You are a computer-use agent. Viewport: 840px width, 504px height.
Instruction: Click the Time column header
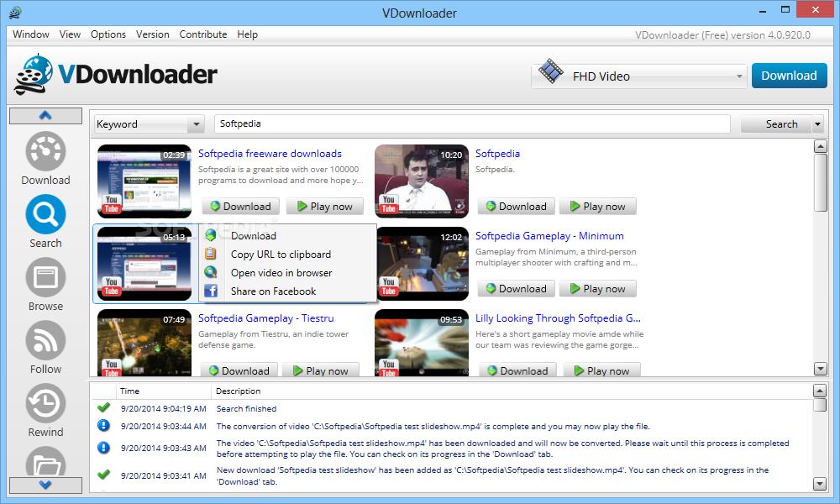[x=164, y=391]
